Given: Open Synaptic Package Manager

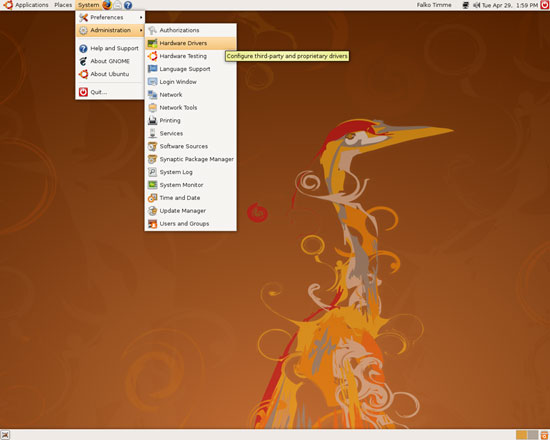Looking at the screenshot, I should [190, 159].
